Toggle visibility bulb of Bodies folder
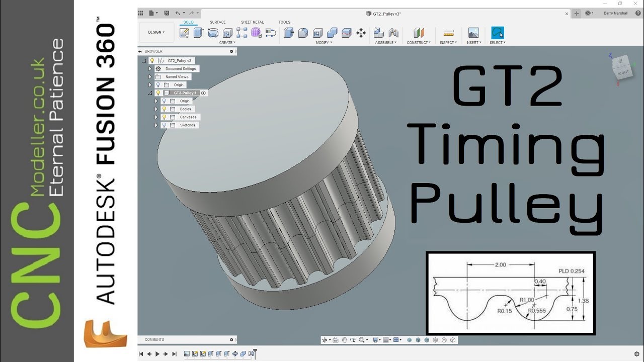Image resolution: width=644 pixels, height=362 pixels. [164, 109]
